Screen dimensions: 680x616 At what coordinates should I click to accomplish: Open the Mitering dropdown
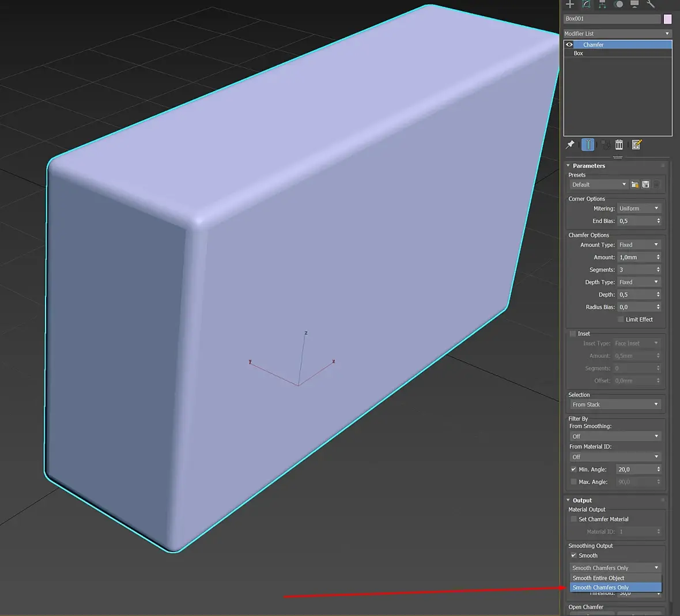pyautogui.click(x=639, y=209)
